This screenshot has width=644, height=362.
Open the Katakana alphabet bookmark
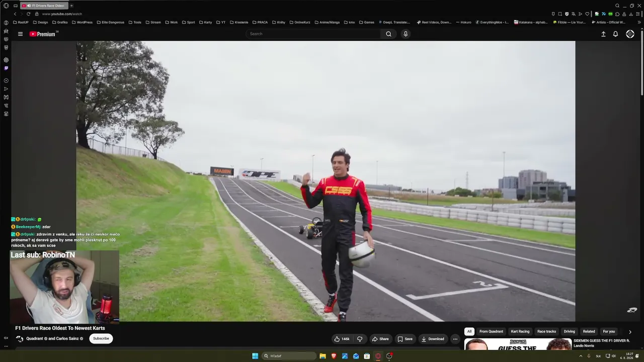(530, 22)
